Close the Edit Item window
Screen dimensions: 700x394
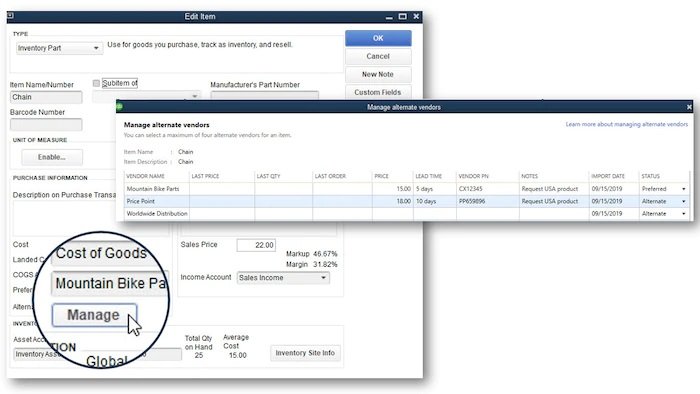pos(416,17)
